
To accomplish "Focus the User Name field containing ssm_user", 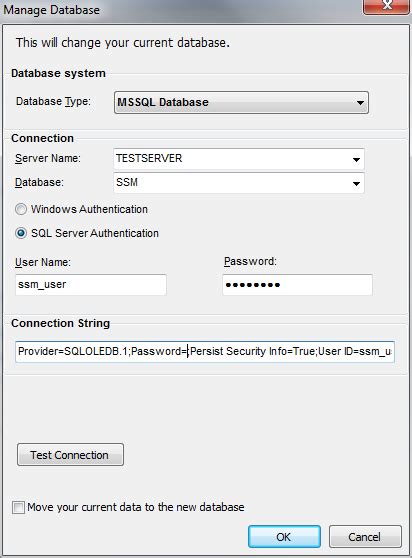I will coord(91,285).
